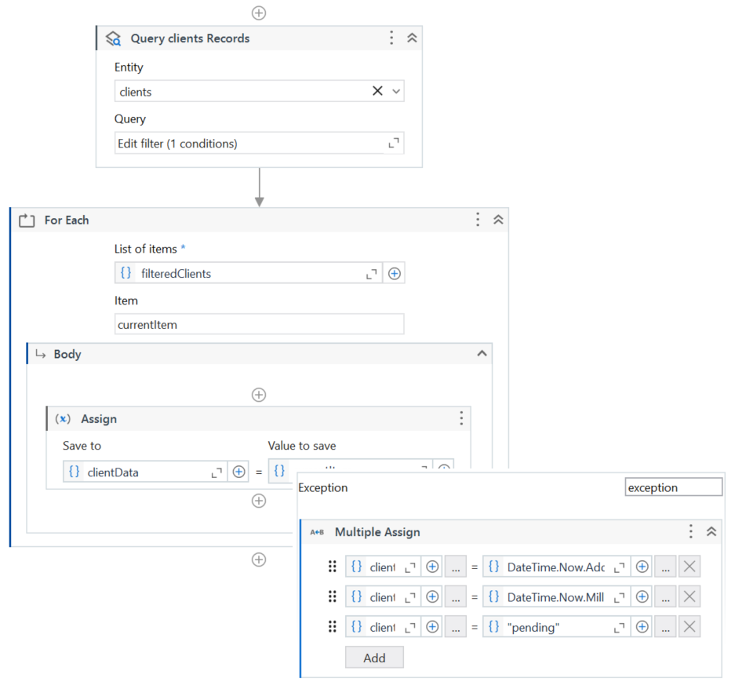Click the add activity plus above Query clients Records

tap(259, 13)
